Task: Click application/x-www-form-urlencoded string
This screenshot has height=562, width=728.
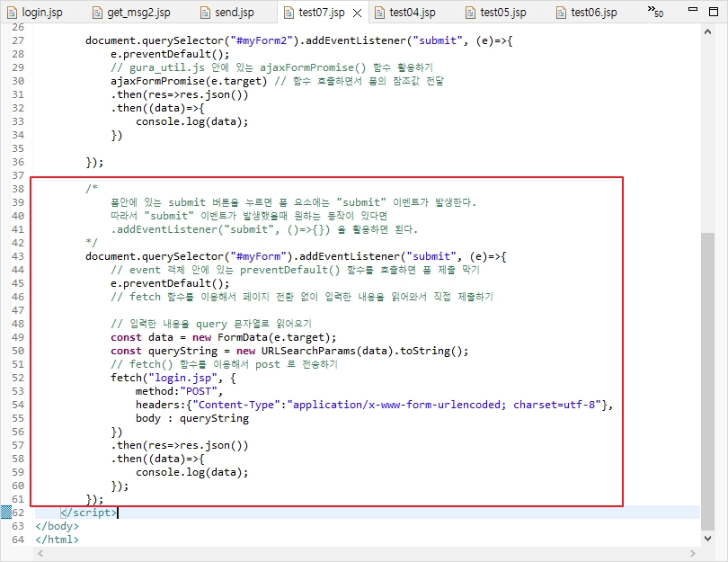Action: click(399, 404)
